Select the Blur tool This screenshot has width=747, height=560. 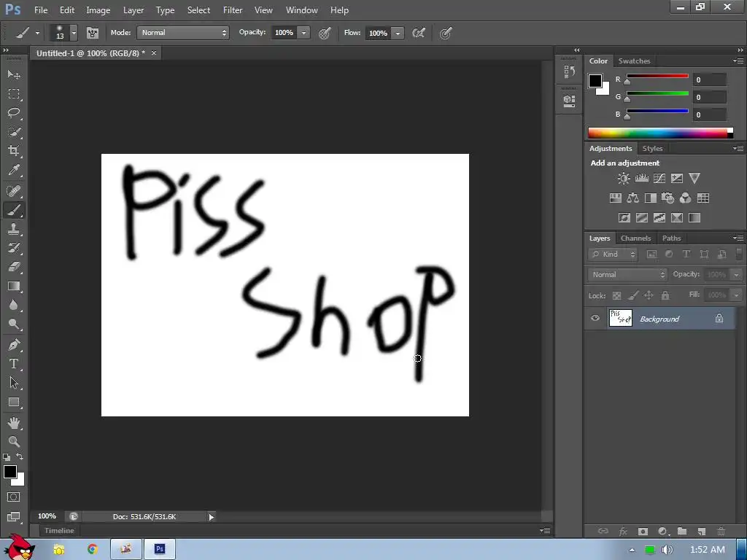[14, 306]
